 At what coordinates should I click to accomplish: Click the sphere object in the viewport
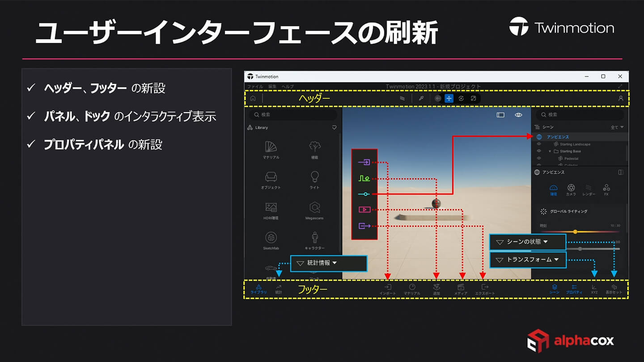(436, 204)
